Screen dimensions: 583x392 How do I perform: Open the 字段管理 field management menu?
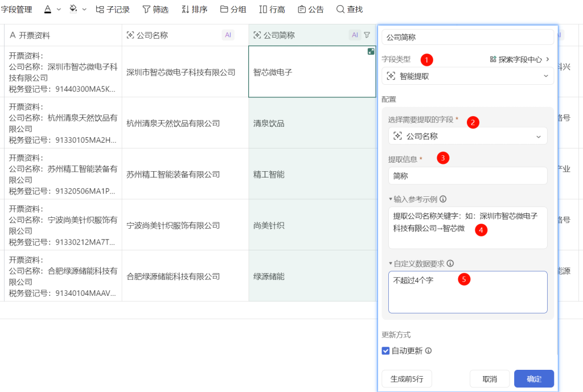(17, 9)
